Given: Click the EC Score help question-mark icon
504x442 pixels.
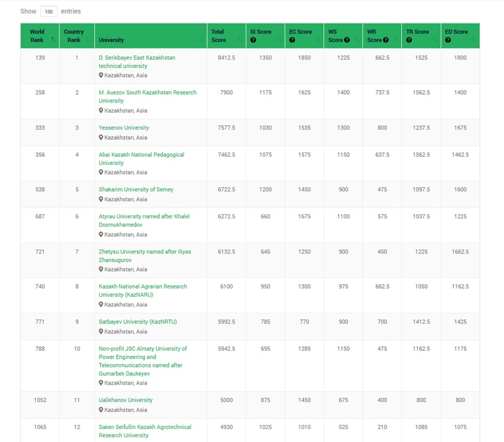Looking at the screenshot, I should (292, 40).
